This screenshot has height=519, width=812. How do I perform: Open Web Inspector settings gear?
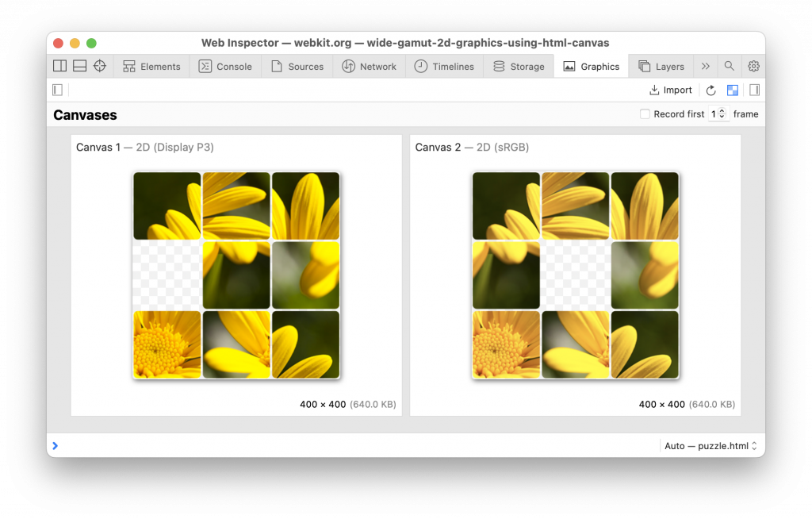coord(753,67)
